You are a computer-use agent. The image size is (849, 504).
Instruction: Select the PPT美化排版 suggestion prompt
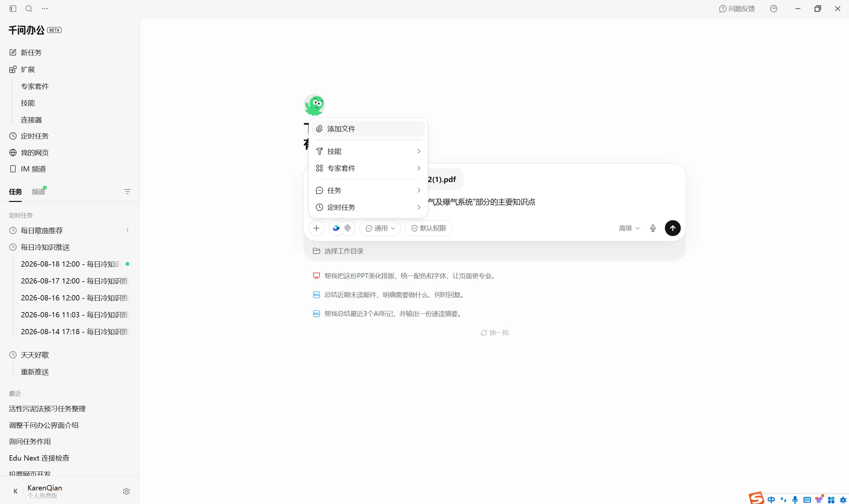point(404,276)
